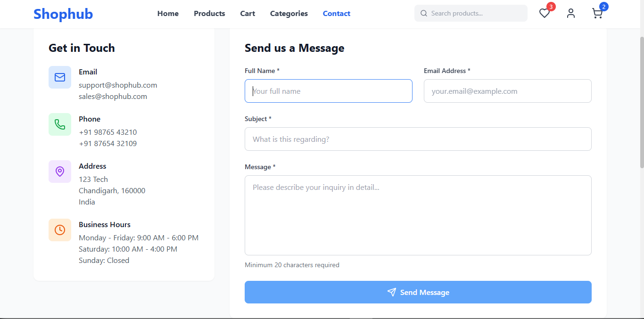Click the Subject input field

click(418, 139)
